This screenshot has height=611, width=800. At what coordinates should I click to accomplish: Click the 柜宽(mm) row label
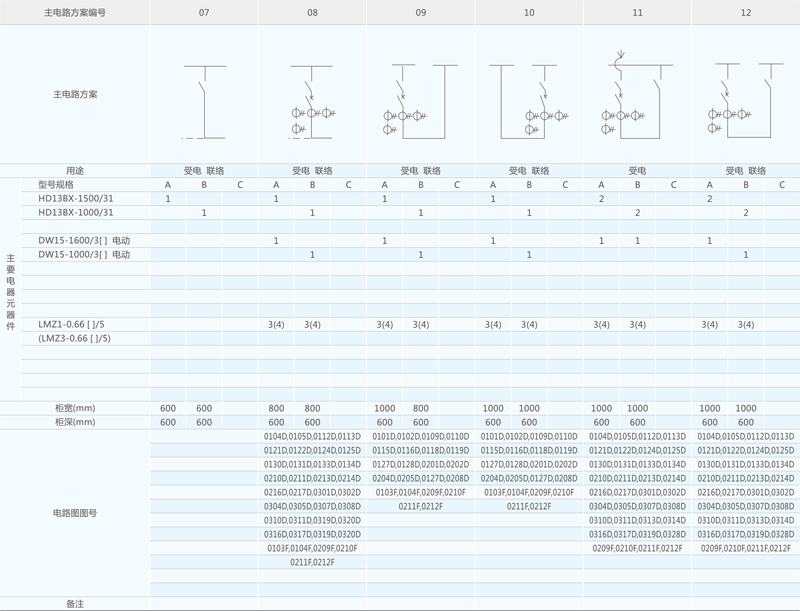coord(75,408)
